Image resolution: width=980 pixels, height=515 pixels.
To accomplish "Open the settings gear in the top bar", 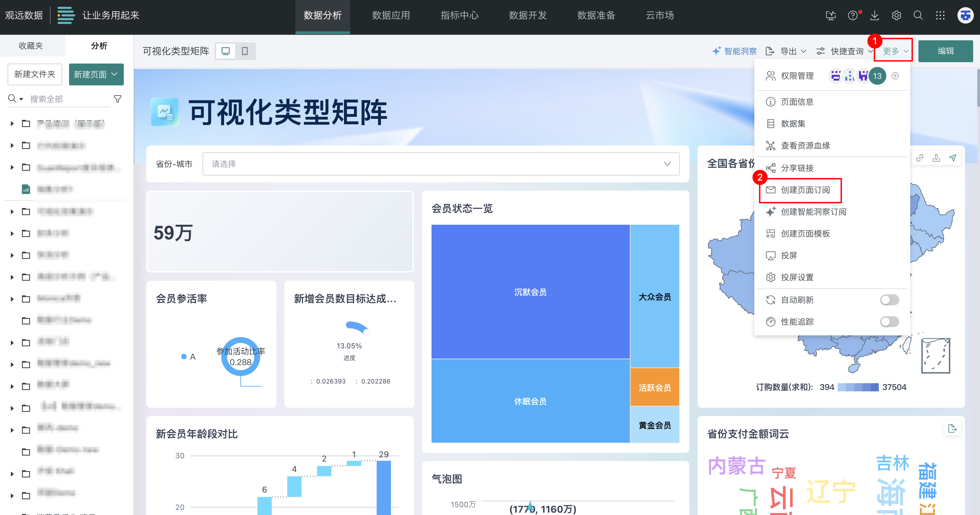I will [896, 16].
